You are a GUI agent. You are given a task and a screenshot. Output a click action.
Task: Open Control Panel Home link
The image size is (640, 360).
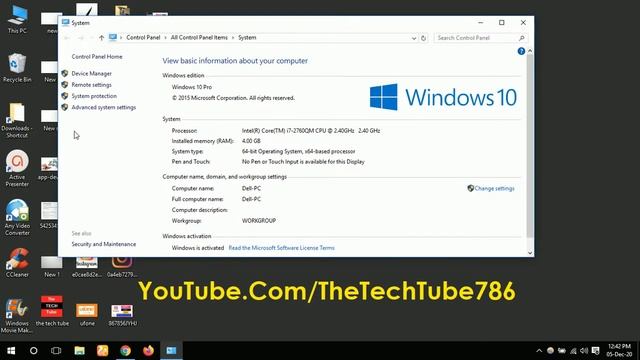coord(97,57)
